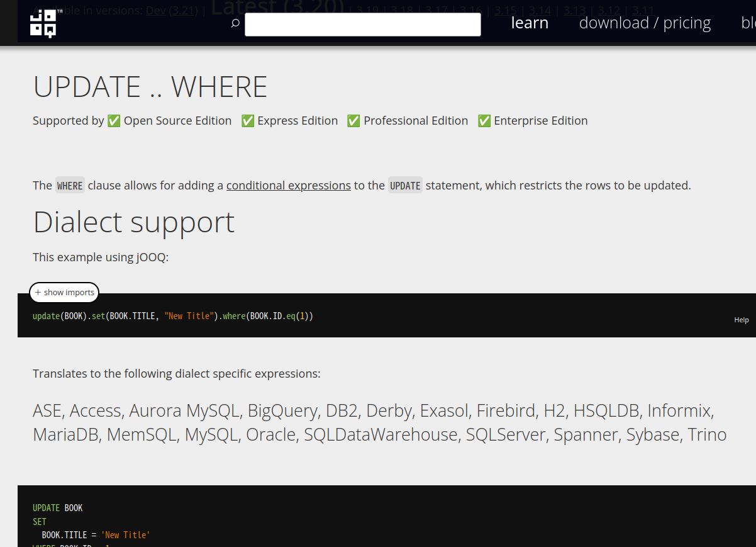Select the Trino dialect
756x547 pixels.
[707, 434]
